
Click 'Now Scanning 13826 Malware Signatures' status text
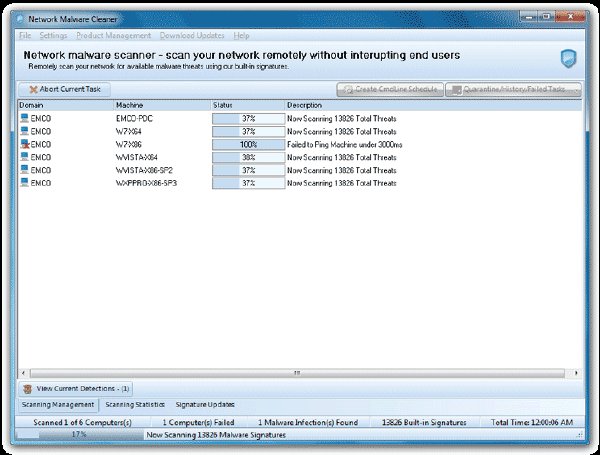click(x=216, y=435)
